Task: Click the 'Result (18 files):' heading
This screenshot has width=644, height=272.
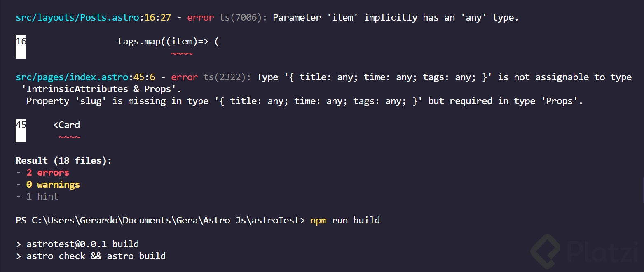Action: pyautogui.click(x=63, y=161)
